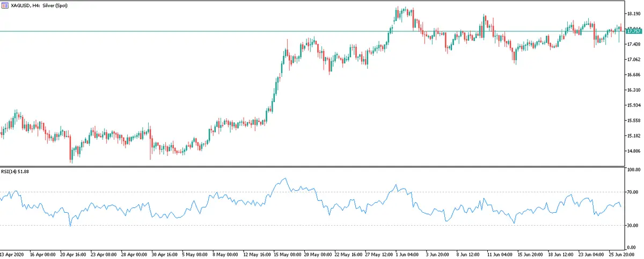Screen dimensions: 644x259
Task: Click the 18.190 price axis label
Action: coord(634,14)
